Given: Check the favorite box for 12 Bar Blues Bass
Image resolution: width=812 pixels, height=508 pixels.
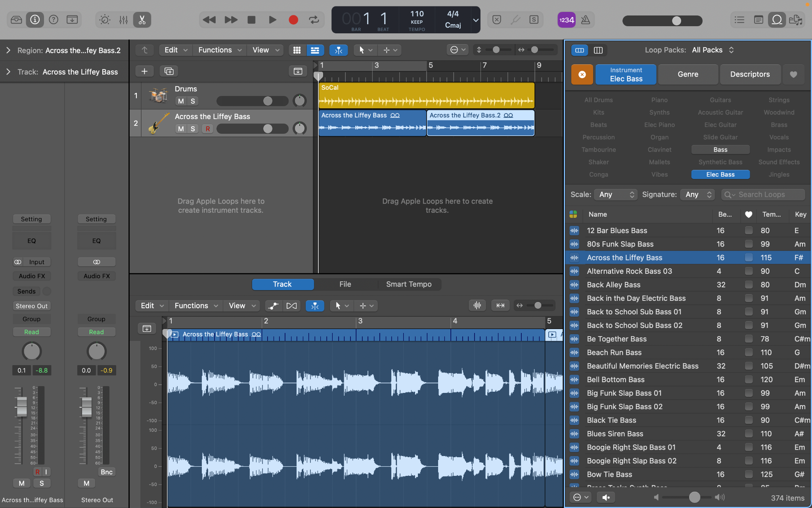Looking at the screenshot, I should [x=749, y=230].
